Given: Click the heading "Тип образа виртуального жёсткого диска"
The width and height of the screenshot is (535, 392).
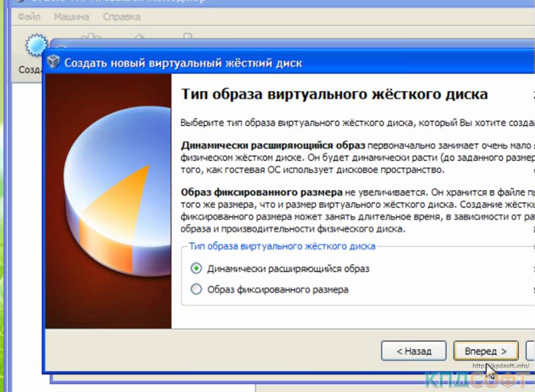Looking at the screenshot, I should coord(335,94).
